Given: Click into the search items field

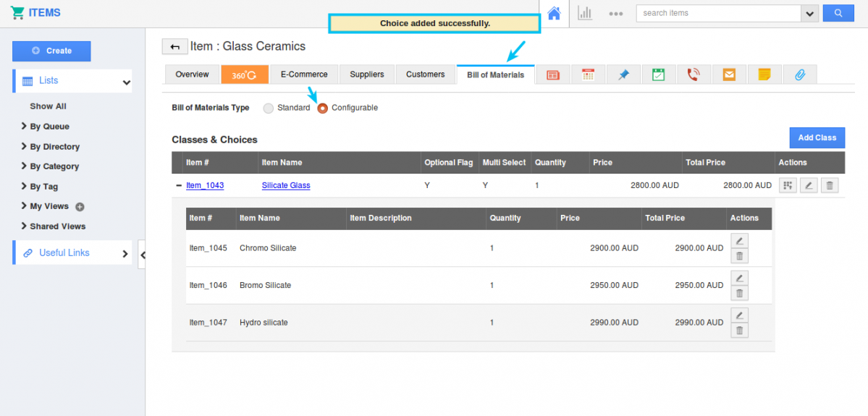Looking at the screenshot, I should click(x=717, y=13).
